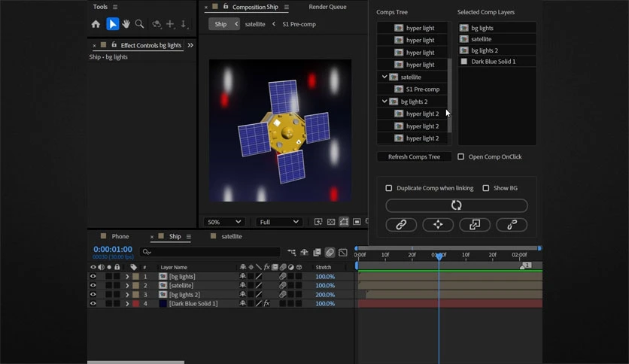Screen dimensions: 629x364
Task: Select bg lights 2 in Selected Comp Layers
Action: click(497, 50)
